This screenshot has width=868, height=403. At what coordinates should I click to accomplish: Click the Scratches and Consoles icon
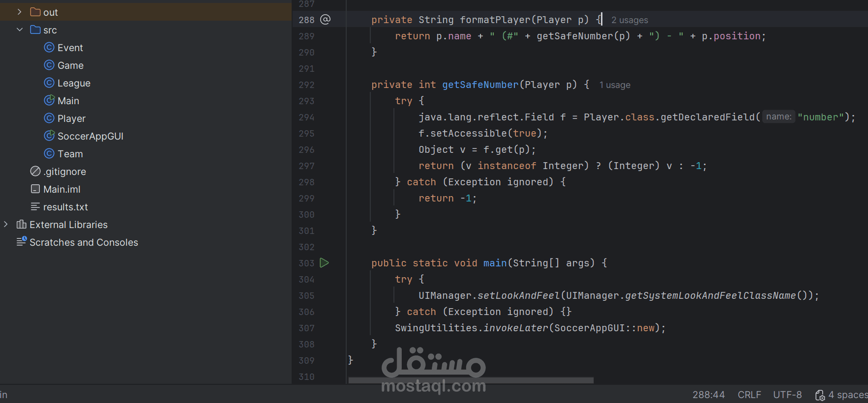[22, 241]
